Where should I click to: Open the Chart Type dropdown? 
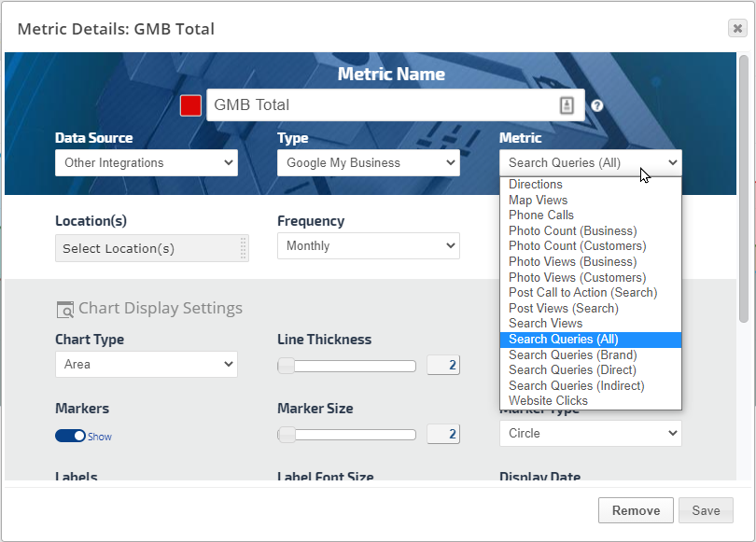(146, 364)
